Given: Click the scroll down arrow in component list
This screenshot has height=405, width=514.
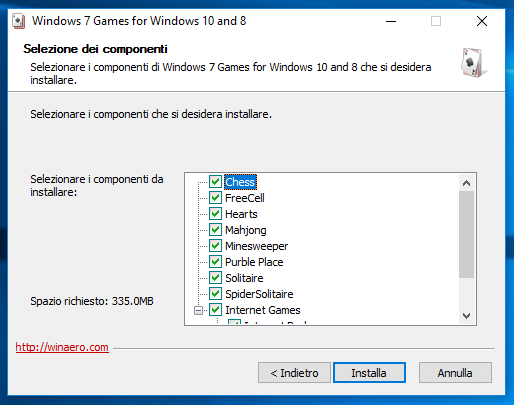Looking at the screenshot, I should pos(466,315).
